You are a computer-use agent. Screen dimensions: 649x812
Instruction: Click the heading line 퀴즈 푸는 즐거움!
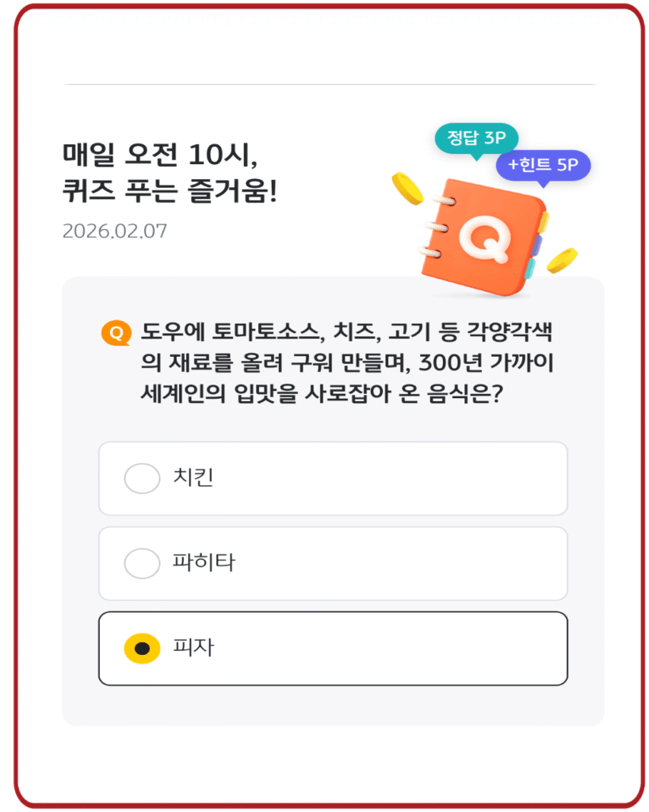tap(170, 193)
